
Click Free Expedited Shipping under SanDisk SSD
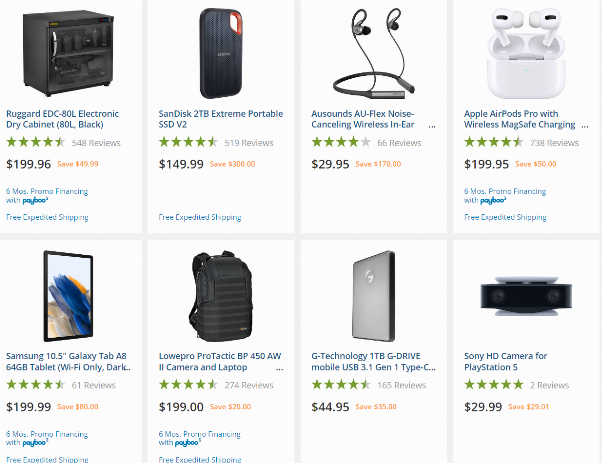[200, 217]
